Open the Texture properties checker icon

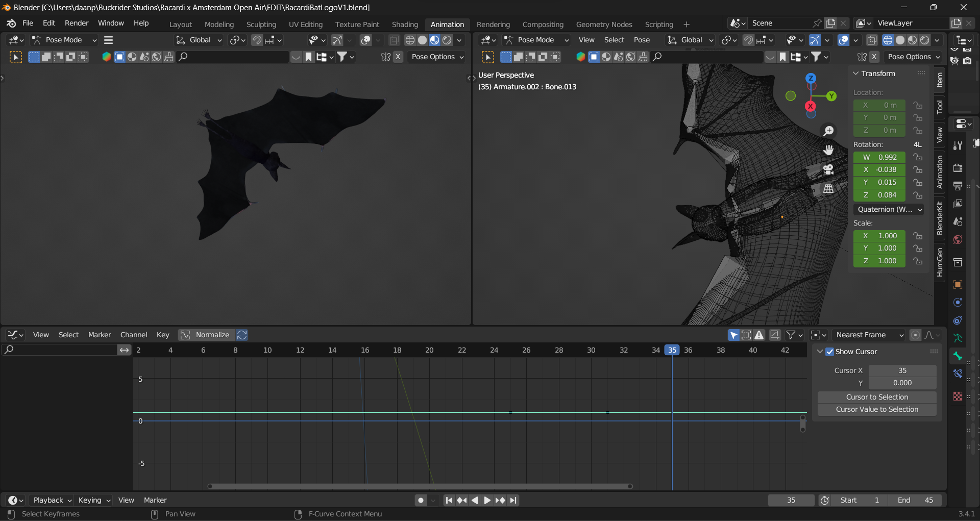[x=958, y=396]
